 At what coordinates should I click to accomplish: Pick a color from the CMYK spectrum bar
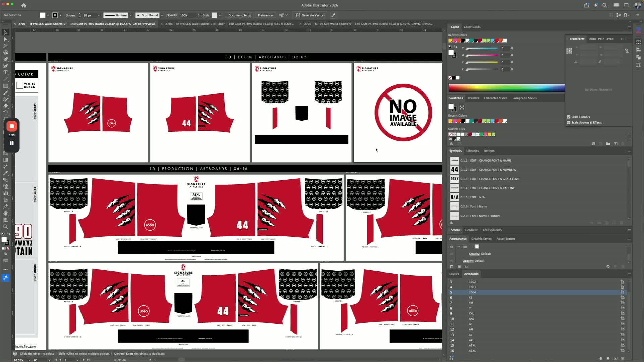506,88
